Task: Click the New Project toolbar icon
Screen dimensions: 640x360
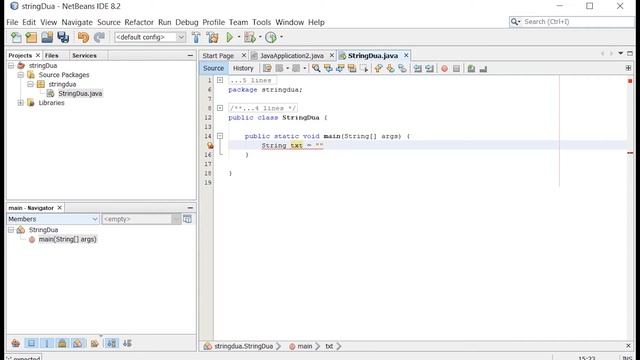Action: point(31,38)
